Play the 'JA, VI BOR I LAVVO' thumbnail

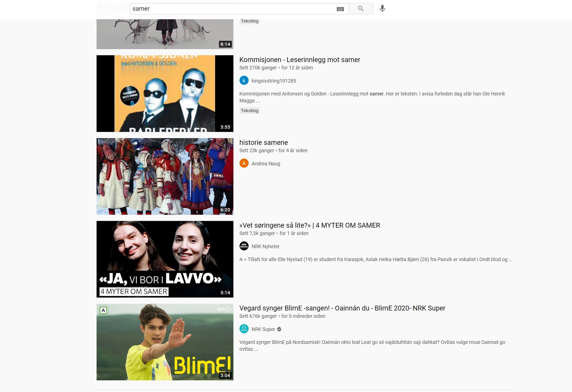(x=165, y=259)
